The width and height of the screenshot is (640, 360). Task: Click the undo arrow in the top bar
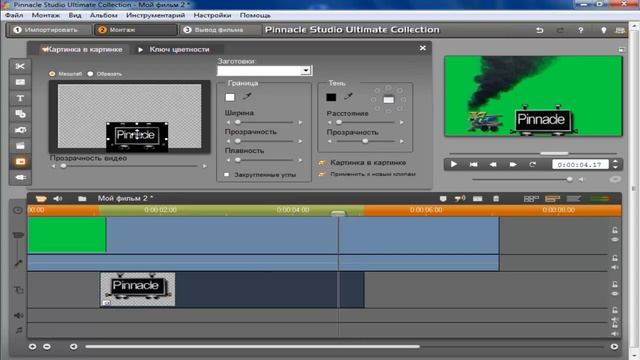click(540, 30)
